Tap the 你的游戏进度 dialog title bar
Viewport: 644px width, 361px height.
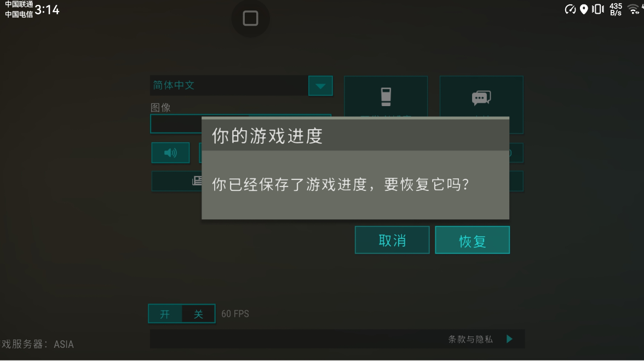pyautogui.click(x=355, y=136)
